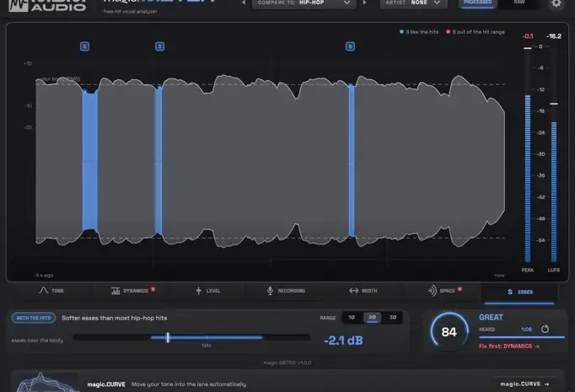Open the Artist None dropdown

click(413, 3)
